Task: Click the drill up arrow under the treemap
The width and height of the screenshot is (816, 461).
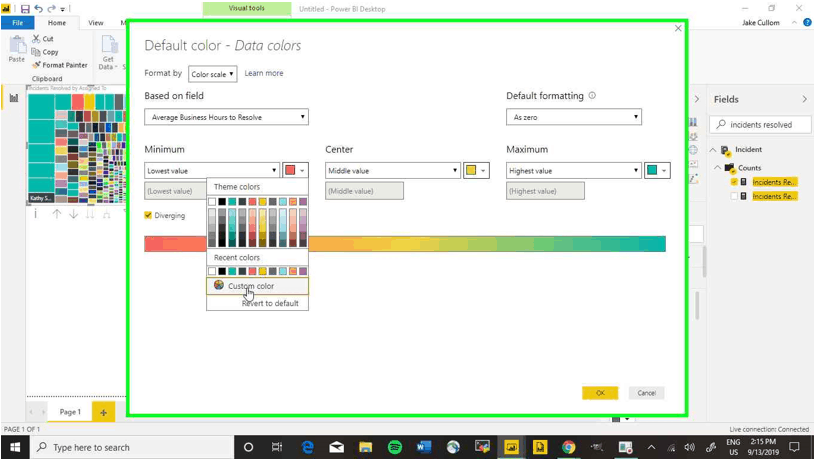Action: click(57, 214)
